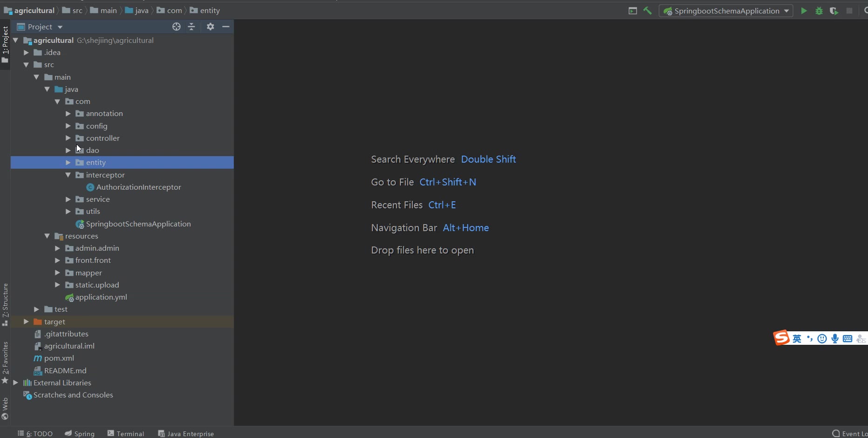Build the project using the hammer icon
This screenshot has width=868, height=438.
pyautogui.click(x=647, y=11)
